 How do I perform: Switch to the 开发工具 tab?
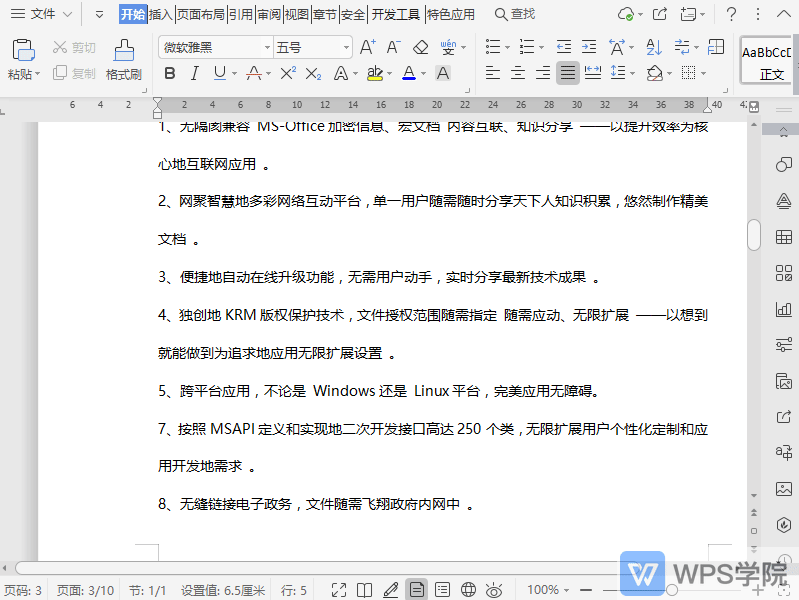[x=396, y=14]
